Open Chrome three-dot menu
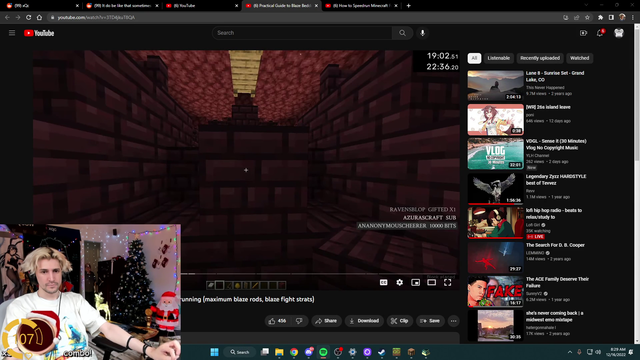Viewport: 640px width, 360px height. pos(633,18)
